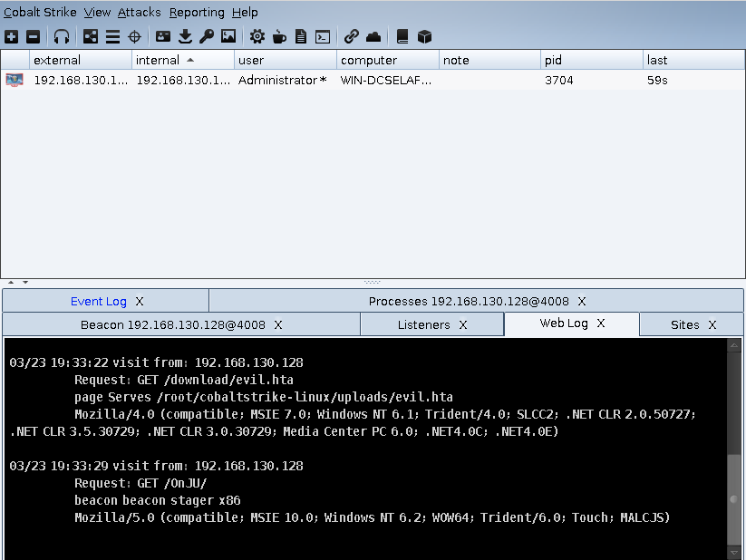The width and height of the screenshot is (746, 560).
Task: Open the credentials card icon
Action: [x=163, y=36]
